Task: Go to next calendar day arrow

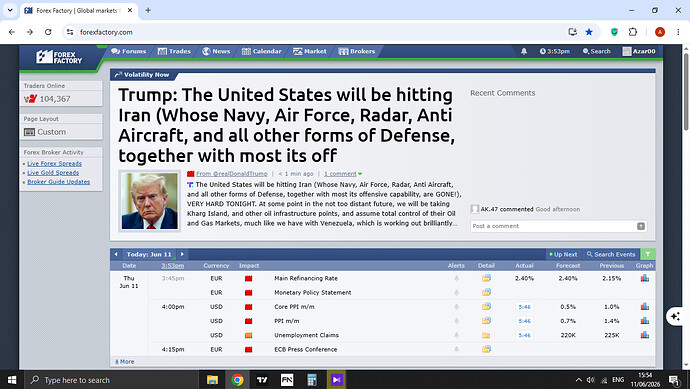Action: 182,254
